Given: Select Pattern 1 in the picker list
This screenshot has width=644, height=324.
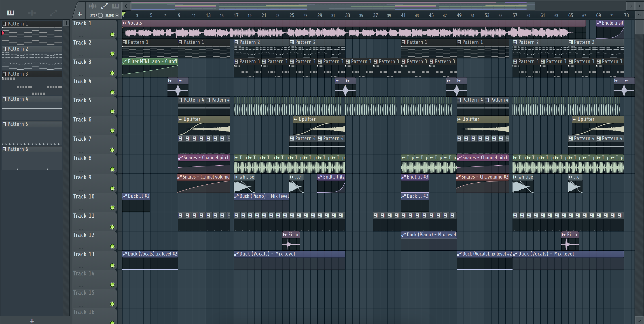Looking at the screenshot, I should click(x=32, y=24).
